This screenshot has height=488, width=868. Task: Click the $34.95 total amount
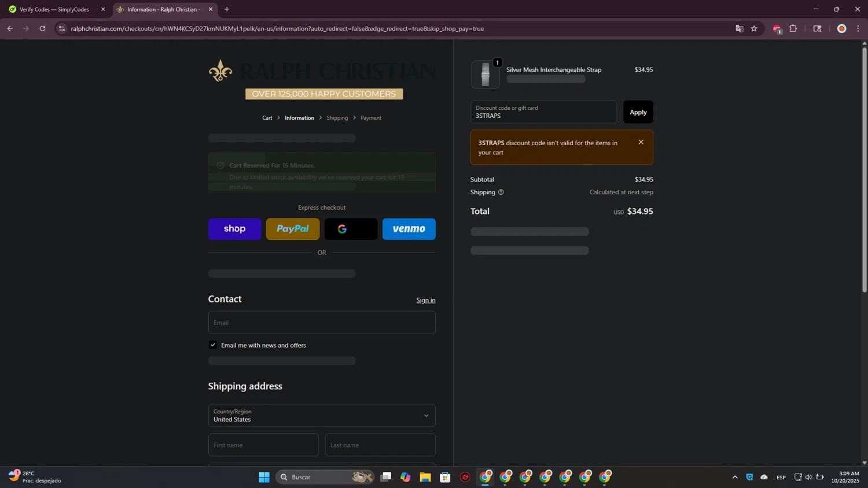pyautogui.click(x=640, y=212)
